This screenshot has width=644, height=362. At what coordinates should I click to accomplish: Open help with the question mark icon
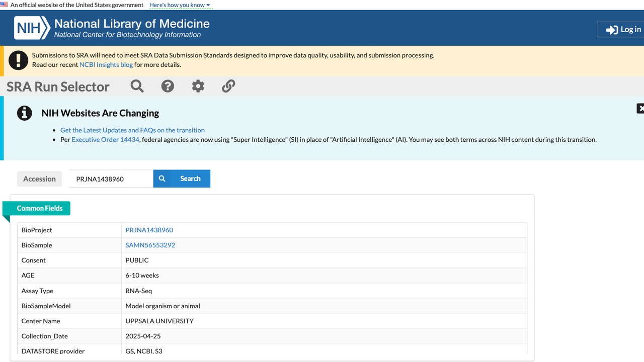(x=168, y=86)
